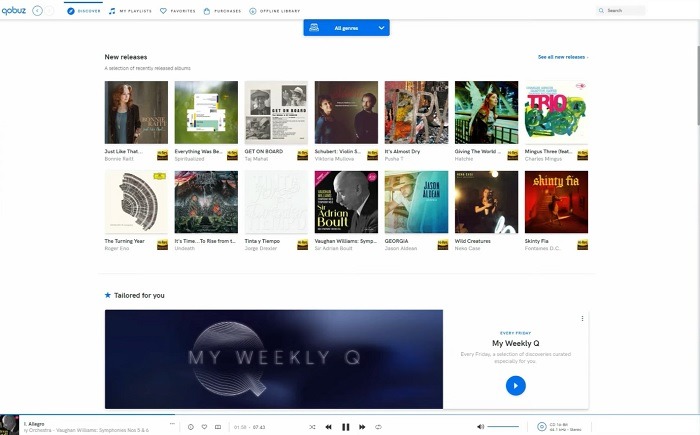Viewport: 700px width, 435px height.
Task: Go back with the back arrow
Action: point(38,11)
